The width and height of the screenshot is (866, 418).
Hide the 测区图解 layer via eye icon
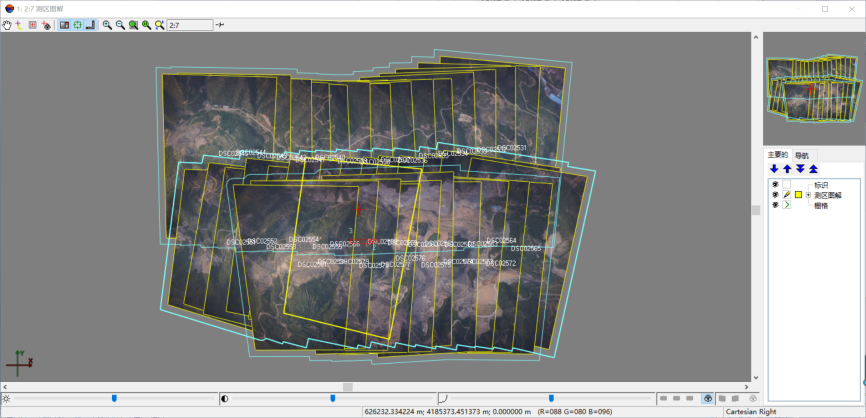(774, 195)
